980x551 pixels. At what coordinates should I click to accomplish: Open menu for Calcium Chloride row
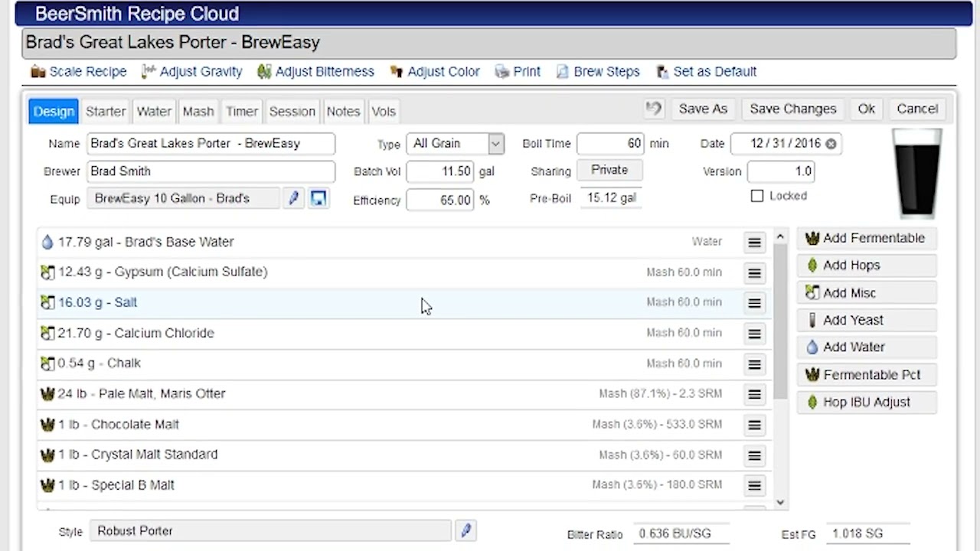754,334
